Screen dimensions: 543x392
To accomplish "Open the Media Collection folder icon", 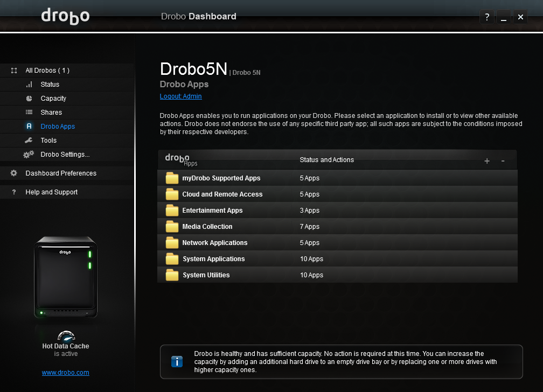I will point(172,227).
